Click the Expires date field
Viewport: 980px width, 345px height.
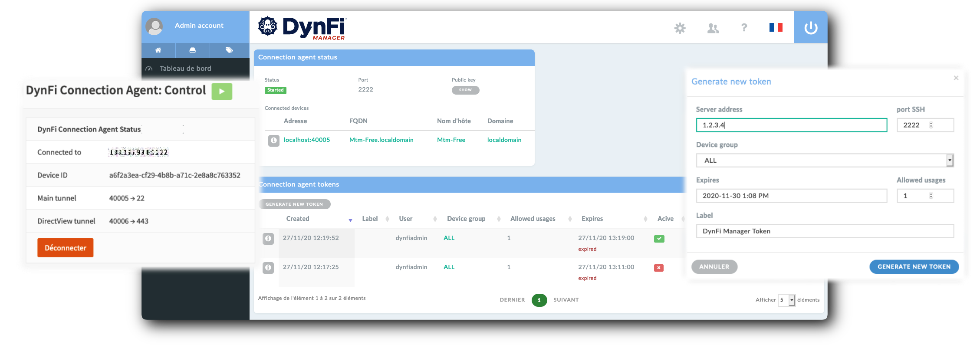tap(792, 196)
